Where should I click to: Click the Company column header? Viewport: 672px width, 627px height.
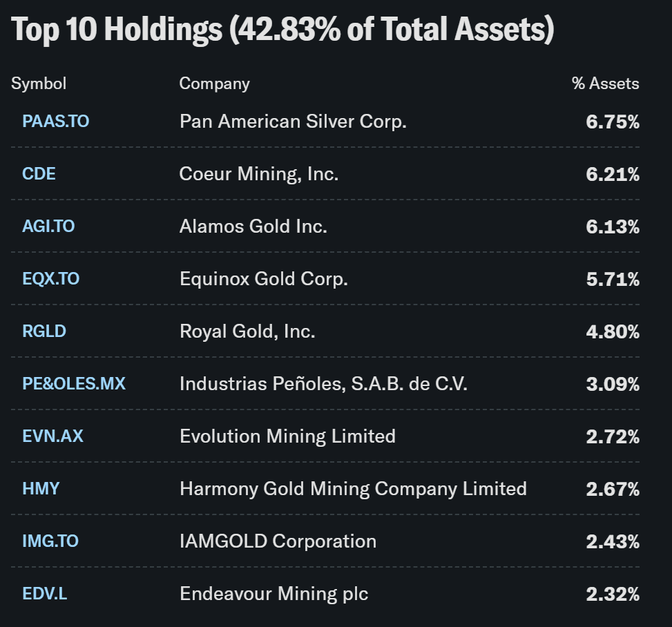pyautogui.click(x=214, y=84)
